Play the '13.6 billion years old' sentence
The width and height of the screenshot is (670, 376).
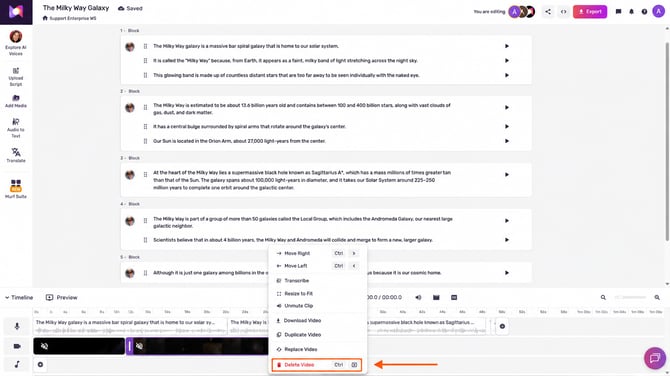[x=507, y=108]
